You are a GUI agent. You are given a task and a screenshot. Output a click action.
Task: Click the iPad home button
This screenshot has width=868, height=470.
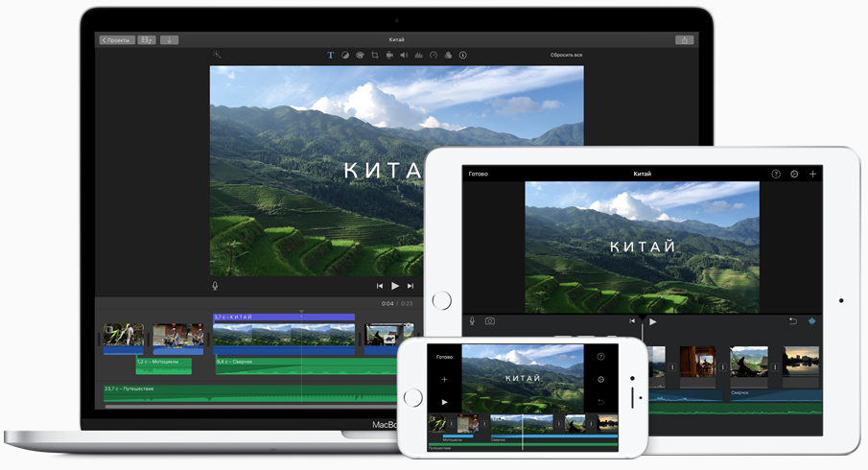[x=442, y=300]
